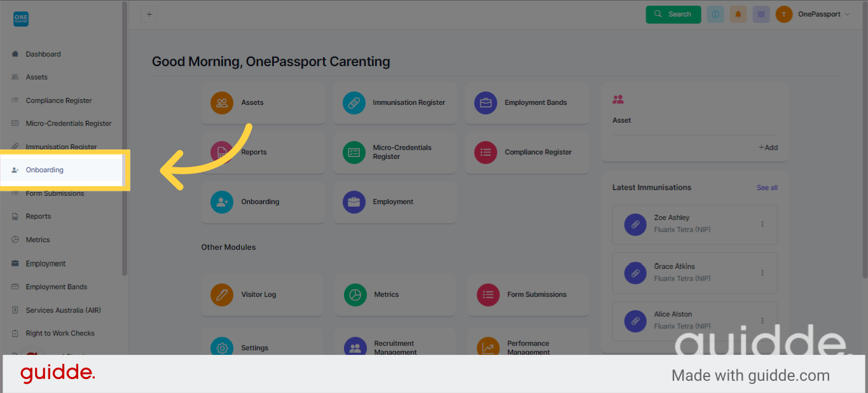Click the orange T user avatar

click(784, 14)
